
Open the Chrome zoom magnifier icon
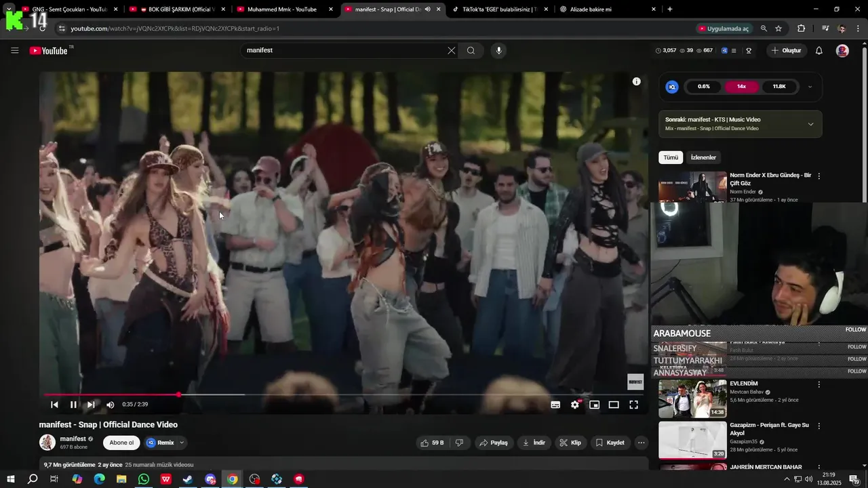click(x=764, y=28)
